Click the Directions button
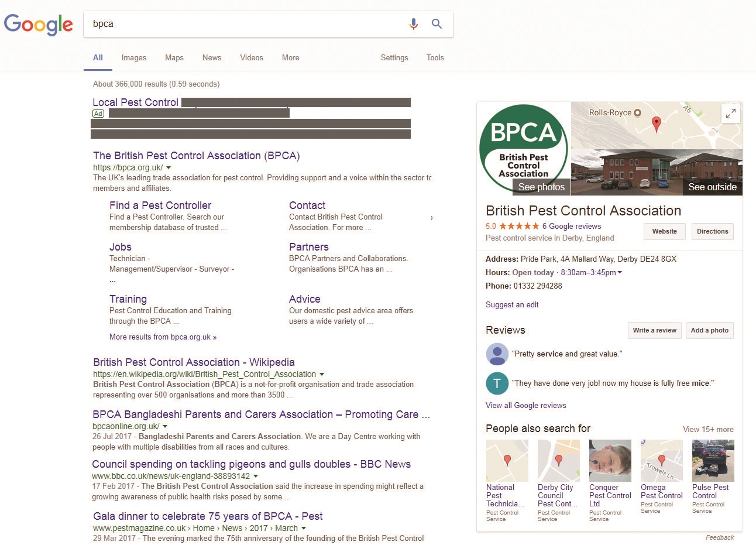This screenshot has height=545, width=756. [x=713, y=232]
